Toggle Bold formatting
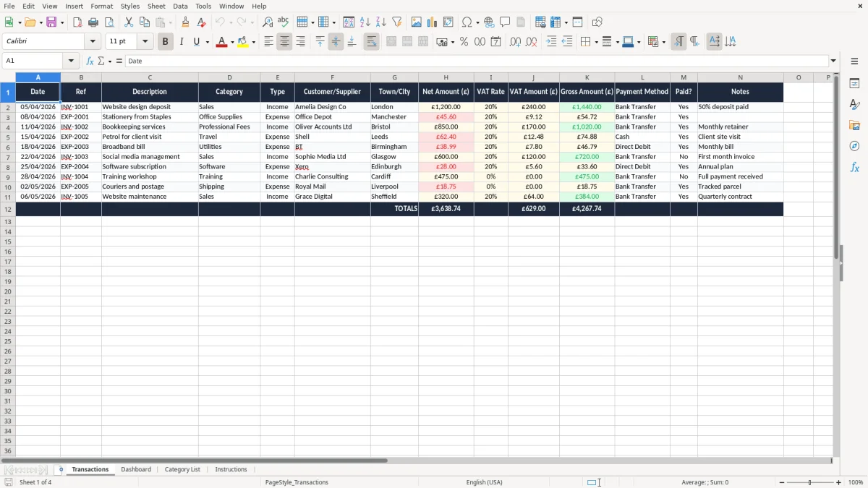 click(x=165, y=42)
